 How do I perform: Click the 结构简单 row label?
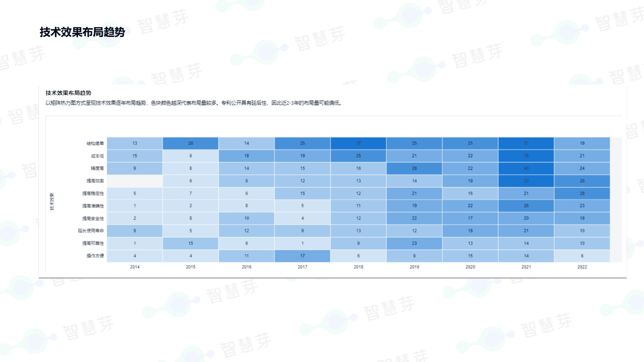[x=95, y=144]
